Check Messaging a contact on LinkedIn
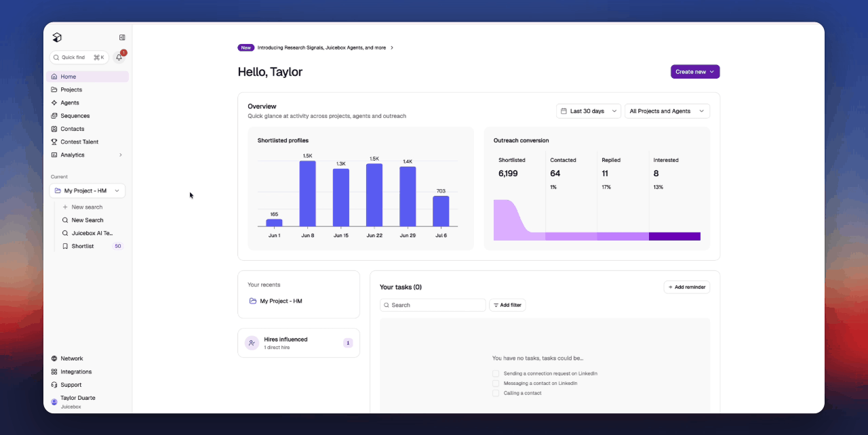 pos(496,384)
